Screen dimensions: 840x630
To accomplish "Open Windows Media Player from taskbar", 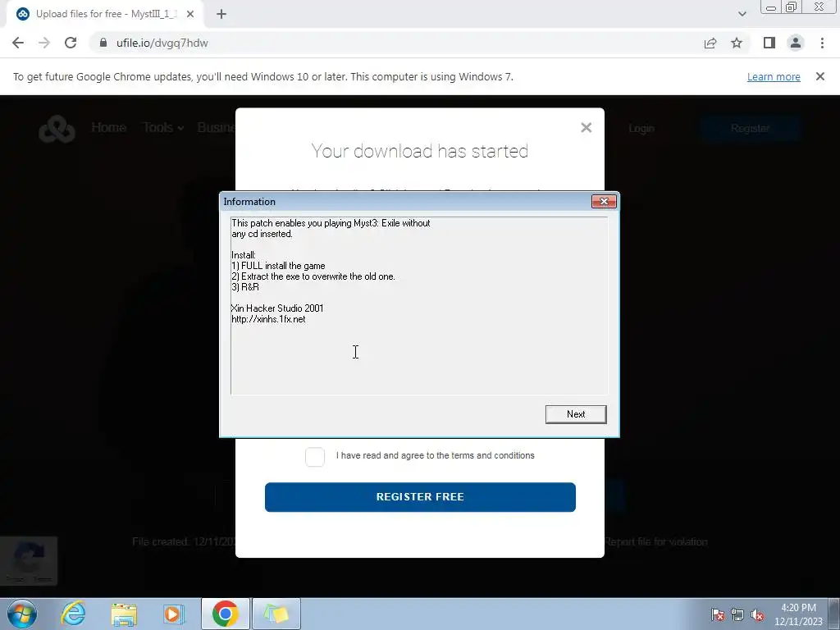I will coord(173,614).
